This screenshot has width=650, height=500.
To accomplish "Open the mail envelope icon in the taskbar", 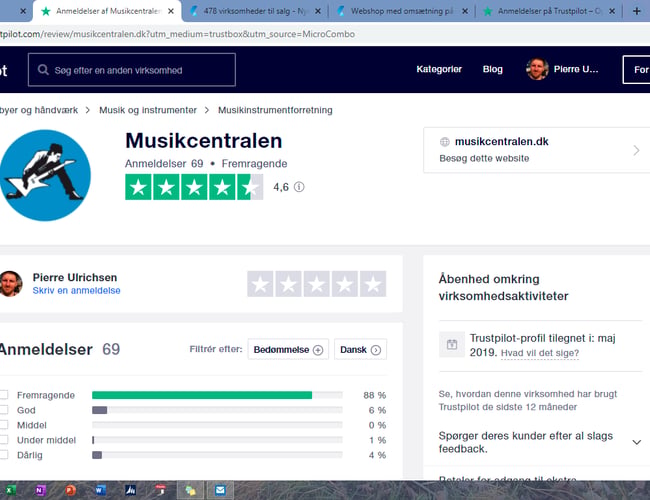I will coord(220,490).
